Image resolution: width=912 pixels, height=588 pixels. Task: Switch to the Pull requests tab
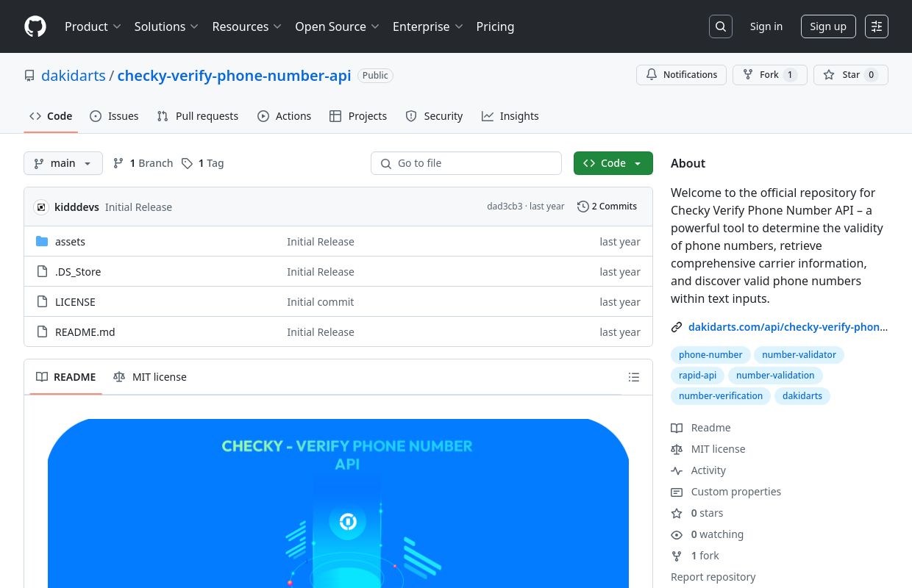click(198, 116)
